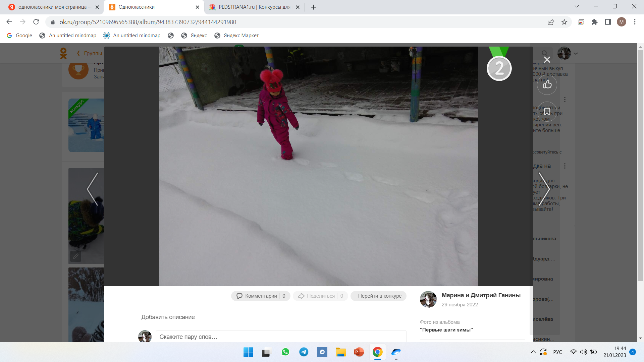
Task: Open clock showing 19:44 21.01.2023
Action: pos(615,352)
